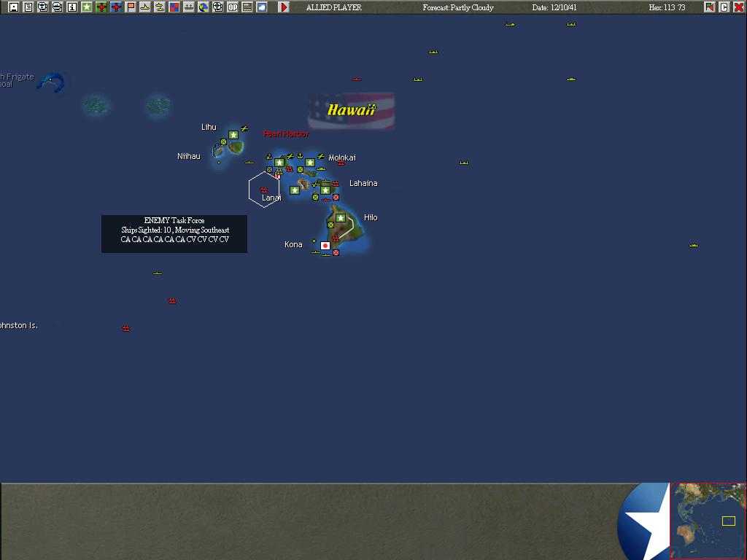
Task: Select red enemy task force under Molokai label
Action: (341, 163)
